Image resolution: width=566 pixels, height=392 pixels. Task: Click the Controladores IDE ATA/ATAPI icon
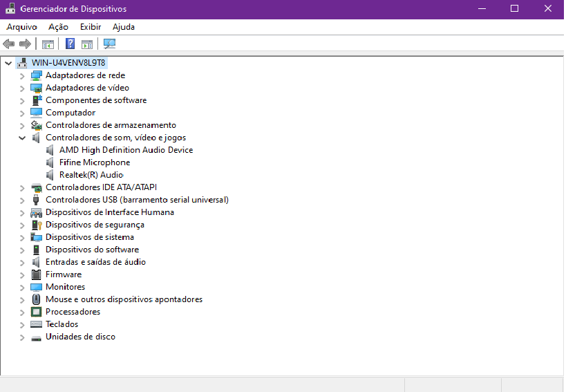[x=36, y=187]
